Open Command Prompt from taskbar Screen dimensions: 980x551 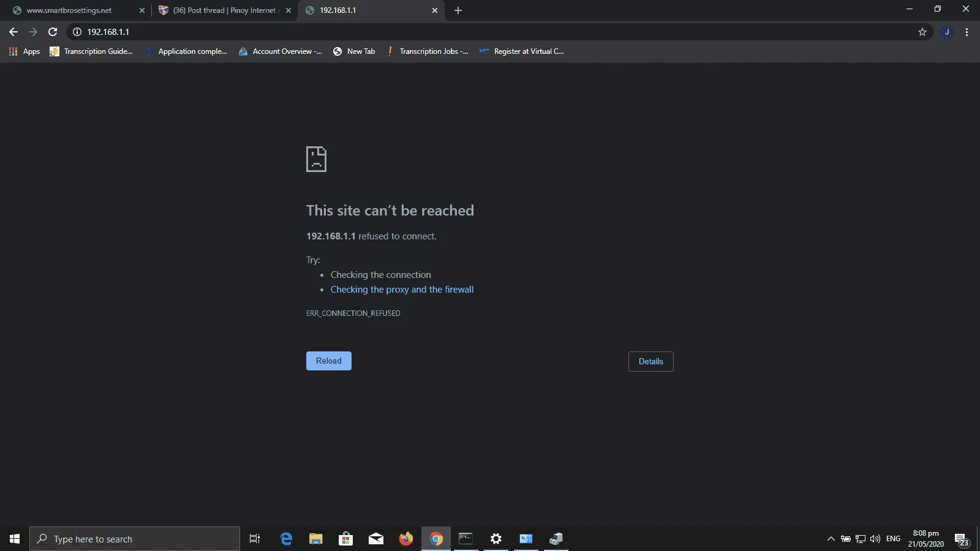[466, 539]
